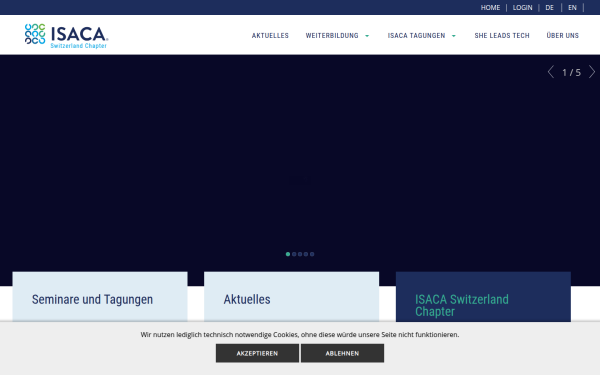Select the first slider dot
The height and width of the screenshot is (375, 600).
click(288, 254)
